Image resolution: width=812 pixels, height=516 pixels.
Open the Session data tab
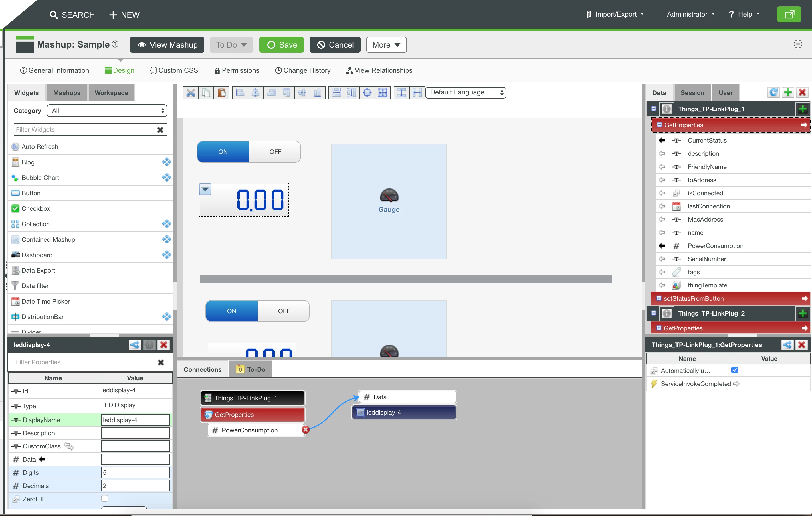point(692,93)
